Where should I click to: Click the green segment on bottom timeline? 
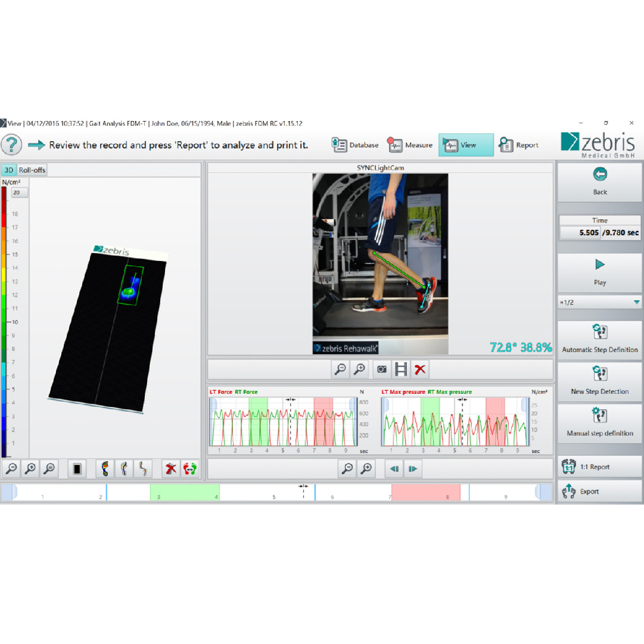[185, 492]
